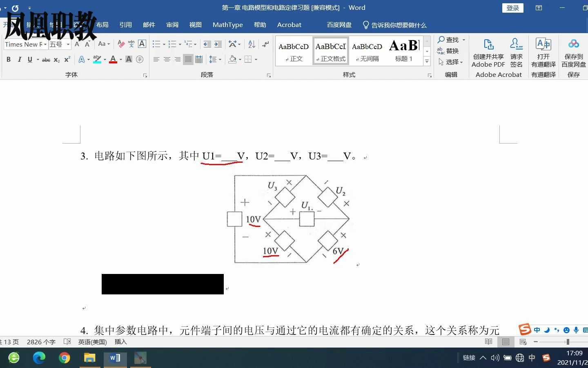The image size is (588, 368).
Task: Apply the 正文 style
Action: click(x=294, y=51)
